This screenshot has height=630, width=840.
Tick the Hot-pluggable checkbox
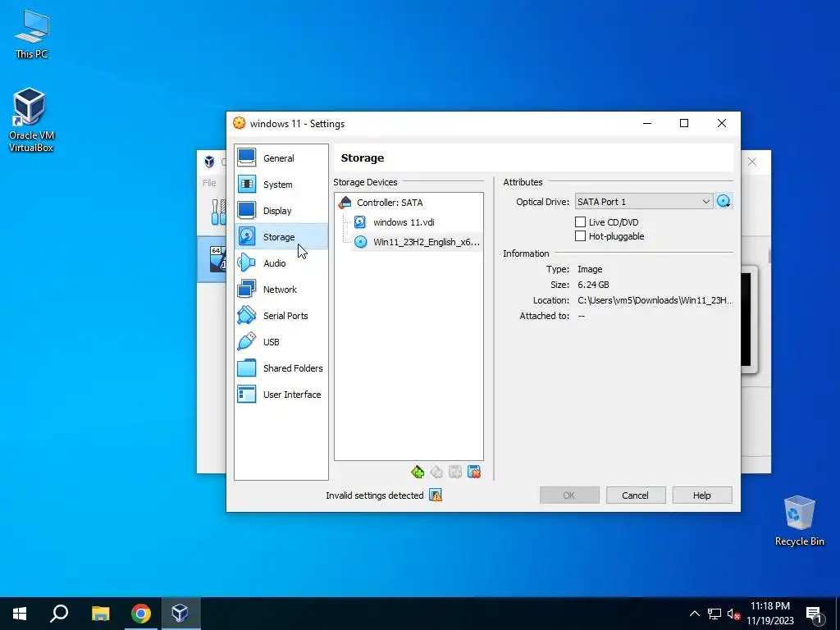click(580, 235)
